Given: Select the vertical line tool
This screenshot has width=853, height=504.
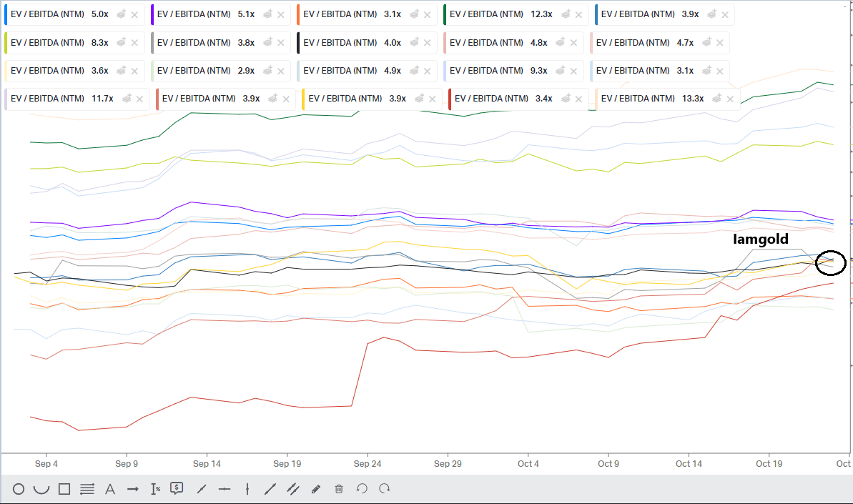Looking at the screenshot, I should click(x=247, y=489).
